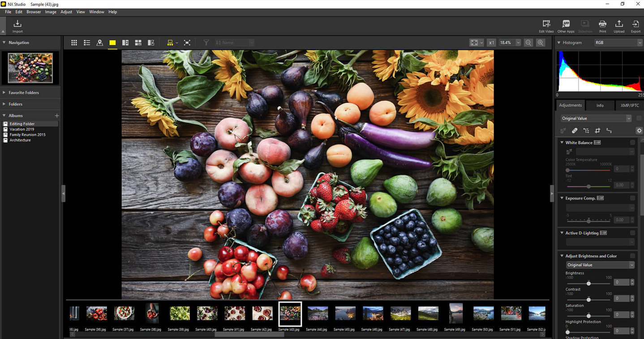The height and width of the screenshot is (339, 644).
Task: Open the Edit Video tool
Action: 546,26
